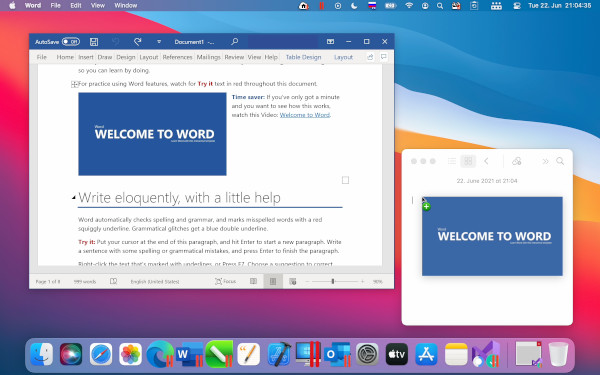Switch to the Draw ribbon tab
600x375 pixels.
(x=104, y=57)
